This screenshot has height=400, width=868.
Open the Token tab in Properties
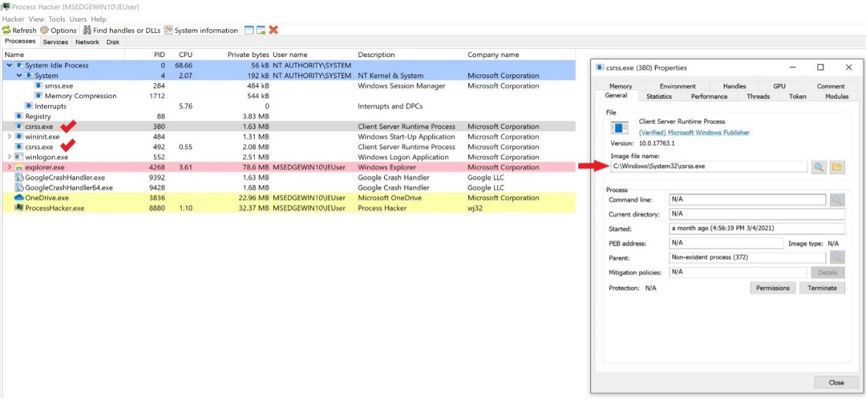(x=797, y=97)
